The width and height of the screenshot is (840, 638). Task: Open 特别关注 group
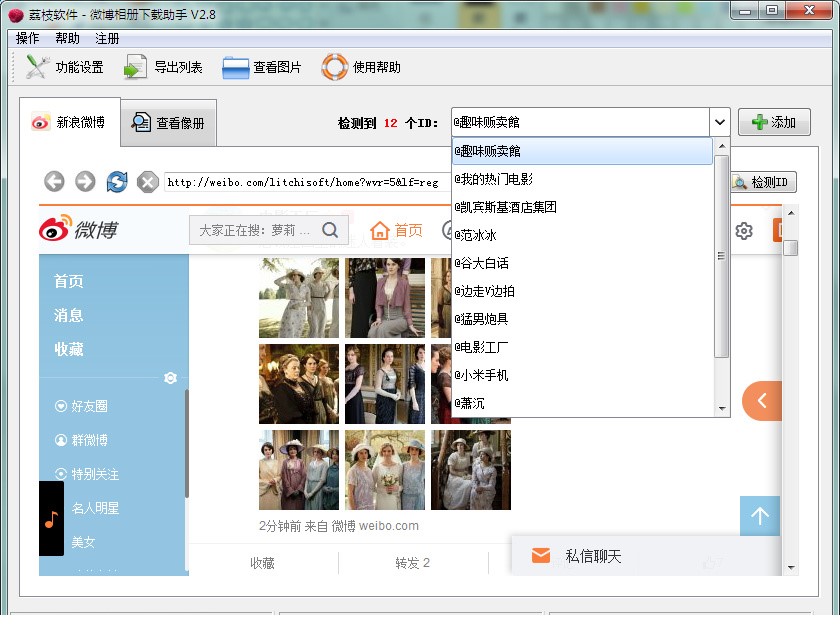tap(87, 474)
